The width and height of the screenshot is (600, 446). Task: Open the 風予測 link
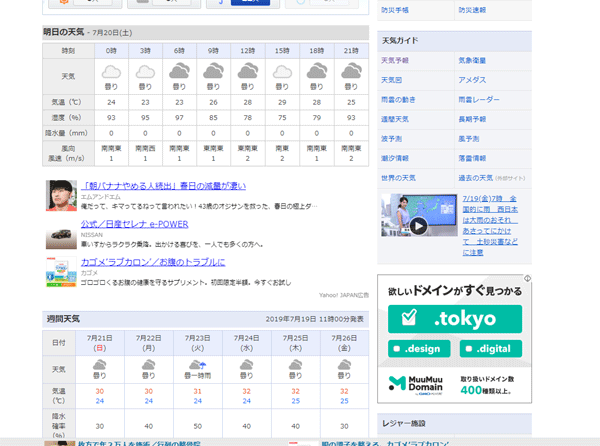click(x=468, y=138)
